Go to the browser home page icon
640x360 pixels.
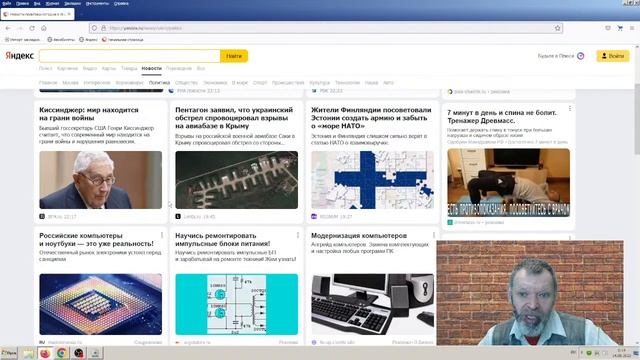[44, 28]
